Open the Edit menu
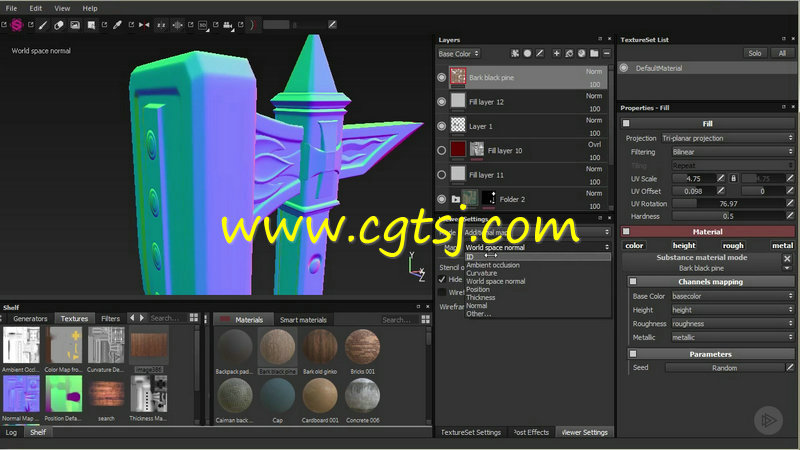Screen dimensions: 800x450 tap(36, 8)
